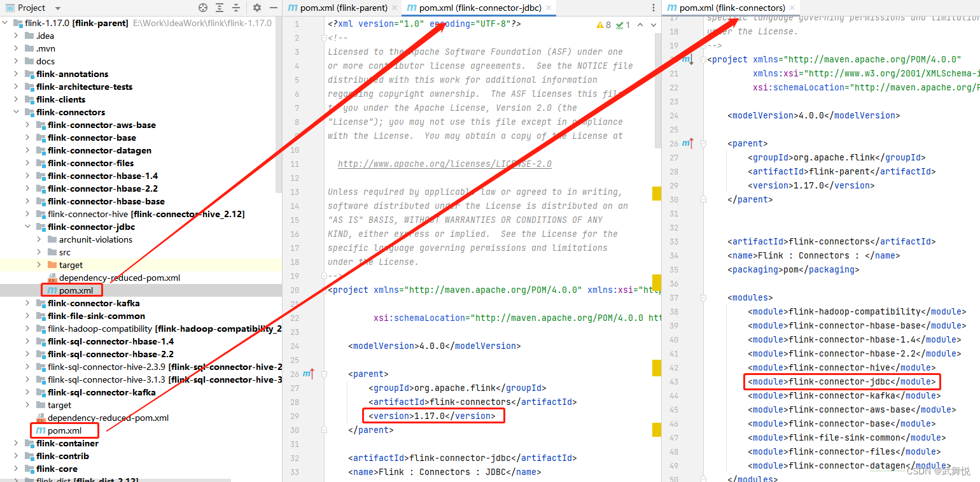Expand the flink-annotations module
The height and width of the screenshot is (482, 980).
click(x=17, y=74)
